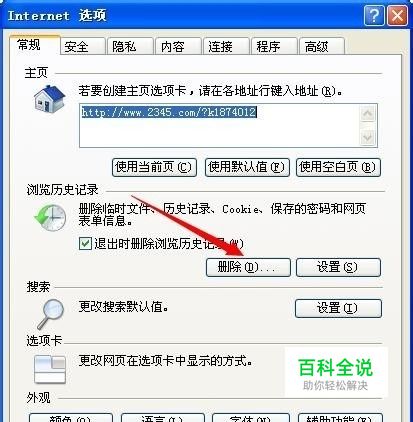Click the 使用空白页 button
The image size is (413, 422).
click(338, 167)
